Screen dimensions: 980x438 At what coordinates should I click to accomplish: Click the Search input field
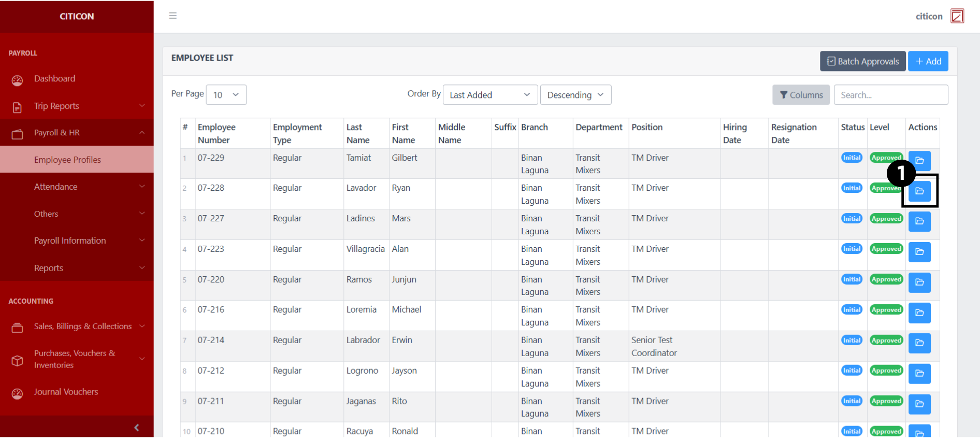[x=890, y=95]
